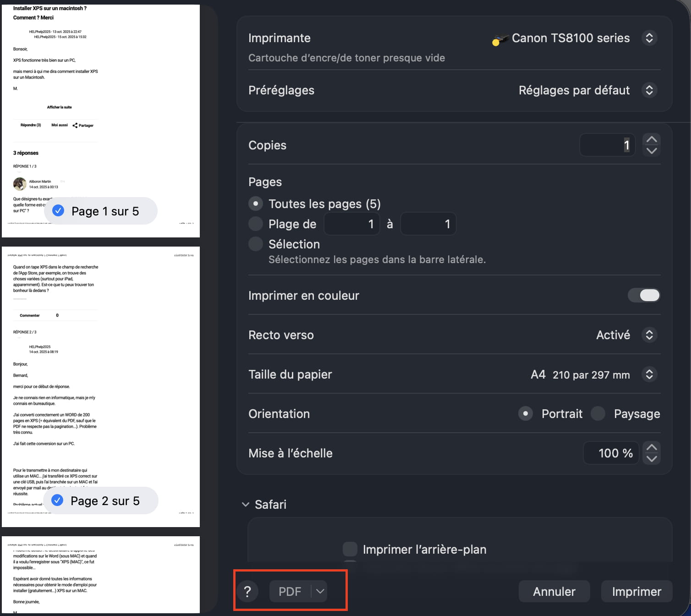
Task: Open the PDF dropdown arrow menu
Action: tap(320, 591)
